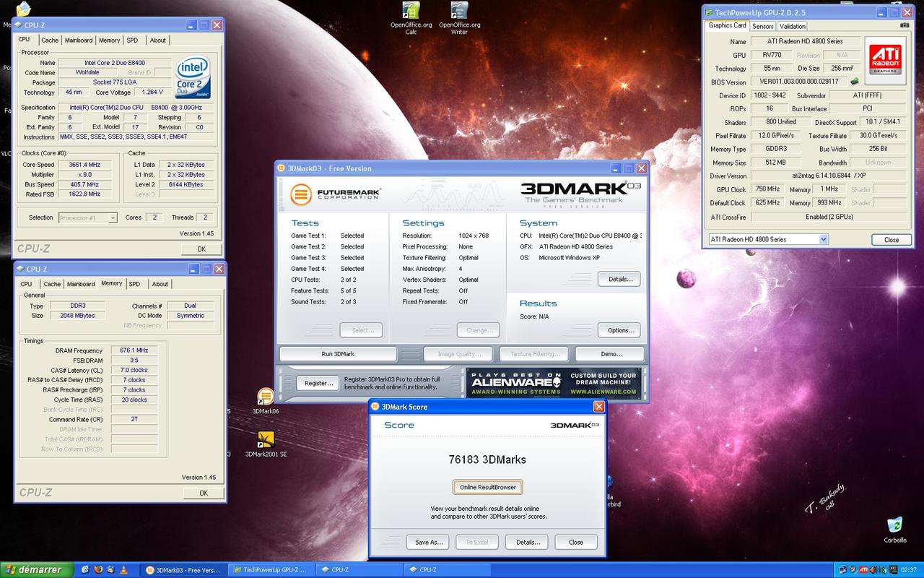The width and height of the screenshot is (924, 578).
Task: Click the GPU-Z BIOS save chip icon
Action: click(855, 82)
